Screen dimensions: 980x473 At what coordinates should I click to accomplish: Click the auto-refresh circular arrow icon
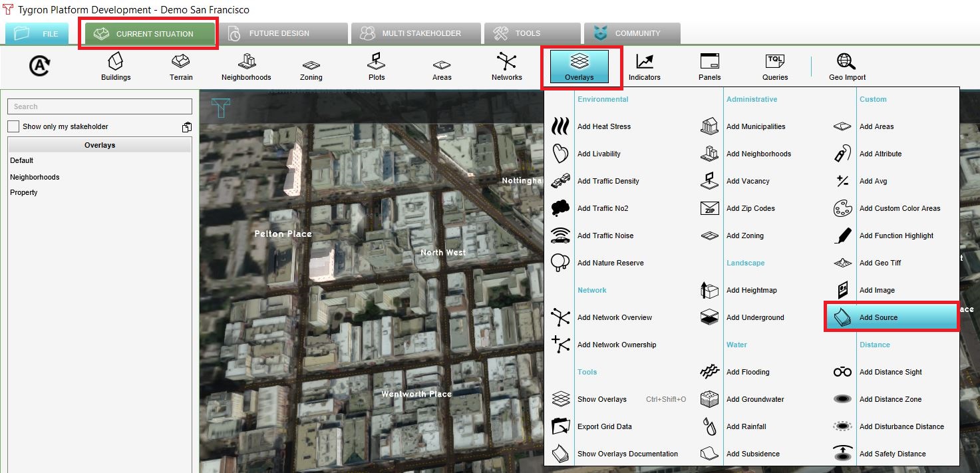click(40, 66)
